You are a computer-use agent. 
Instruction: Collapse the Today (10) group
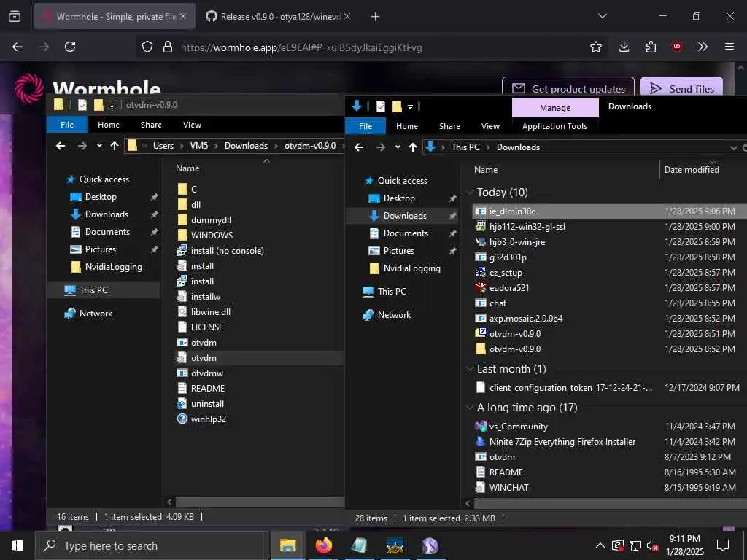pos(471,192)
